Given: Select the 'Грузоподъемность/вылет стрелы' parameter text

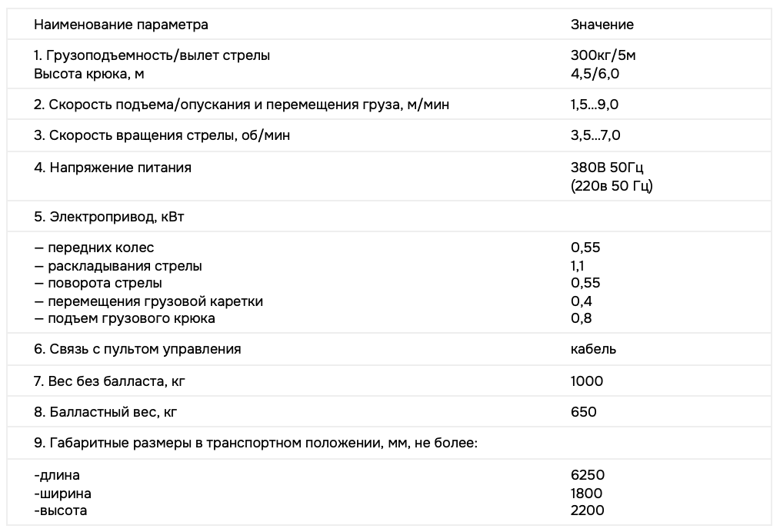Looking at the screenshot, I should (159, 56).
